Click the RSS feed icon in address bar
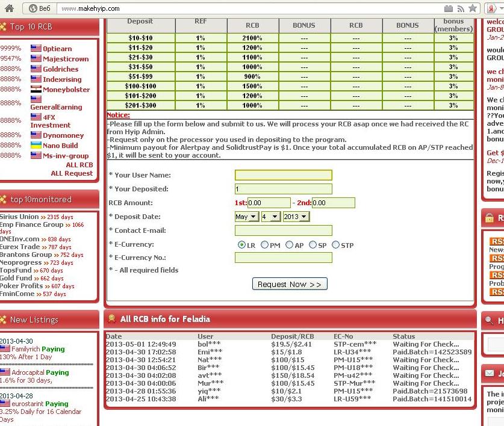The height and width of the screenshot is (426, 504). (461, 8)
